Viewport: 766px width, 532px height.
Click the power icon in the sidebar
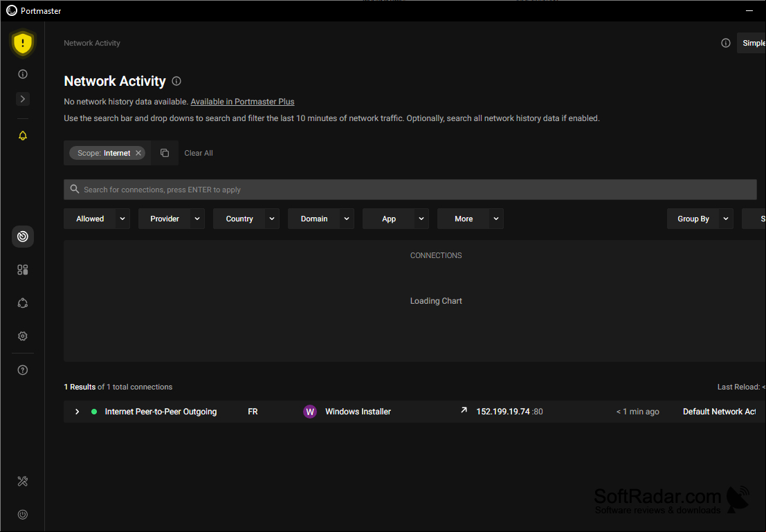click(x=22, y=515)
